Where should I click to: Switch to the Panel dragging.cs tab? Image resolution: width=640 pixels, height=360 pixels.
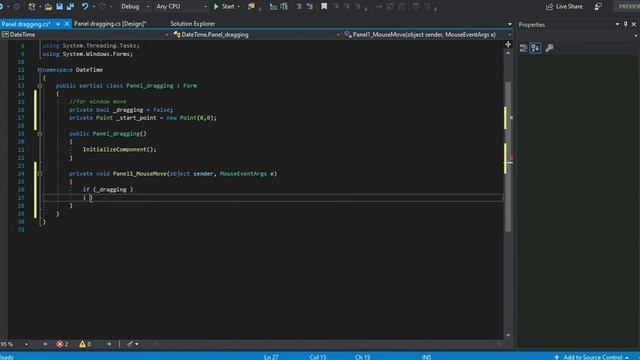[26, 24]
